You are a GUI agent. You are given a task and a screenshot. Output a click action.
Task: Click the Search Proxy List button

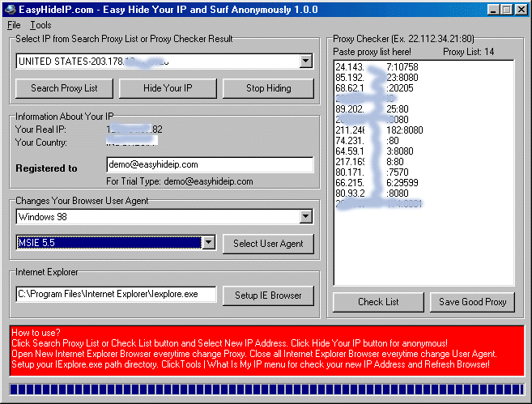(x=64, y=88)
